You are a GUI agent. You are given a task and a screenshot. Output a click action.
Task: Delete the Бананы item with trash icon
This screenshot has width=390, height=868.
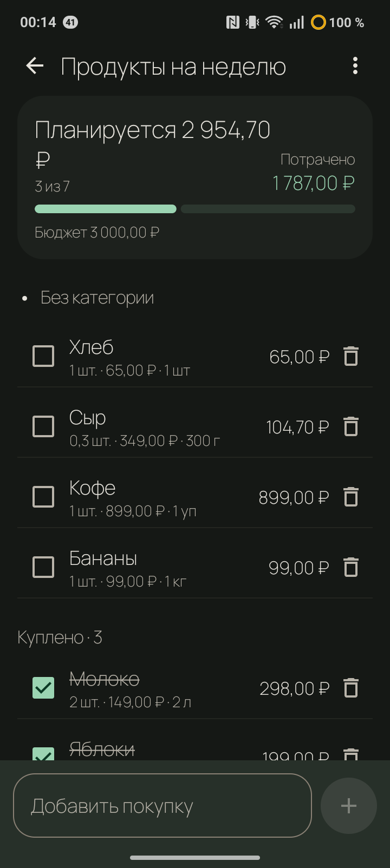click(x=351, y=568)
